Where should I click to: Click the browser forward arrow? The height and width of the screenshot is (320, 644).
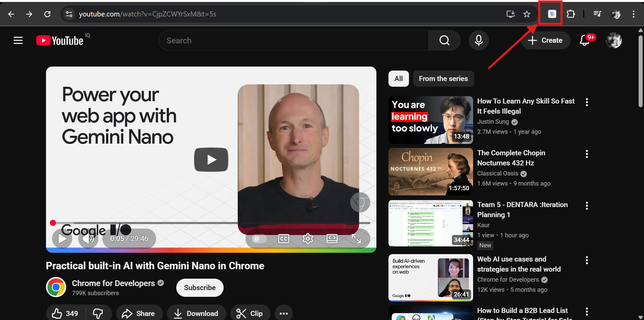(x=29, y=14)
